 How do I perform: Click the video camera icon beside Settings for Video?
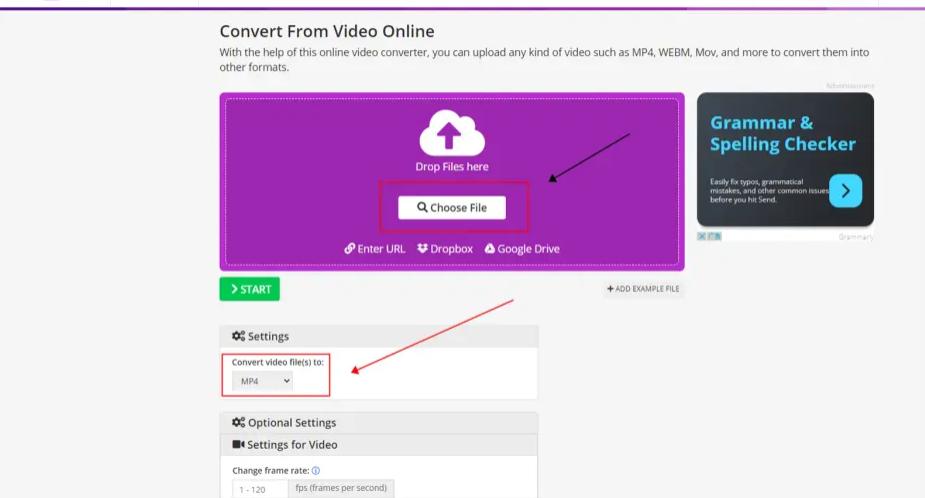click(x=238, y=444)
